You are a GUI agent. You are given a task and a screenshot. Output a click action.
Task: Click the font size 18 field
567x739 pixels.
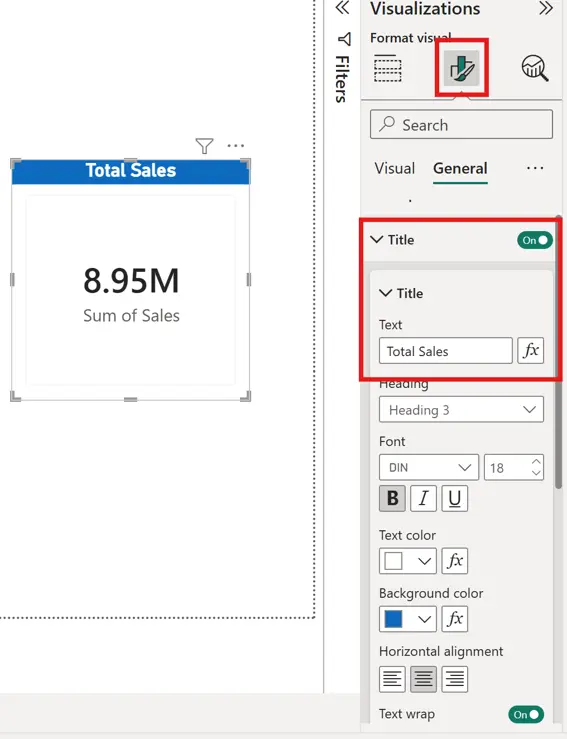pos(514,468)
